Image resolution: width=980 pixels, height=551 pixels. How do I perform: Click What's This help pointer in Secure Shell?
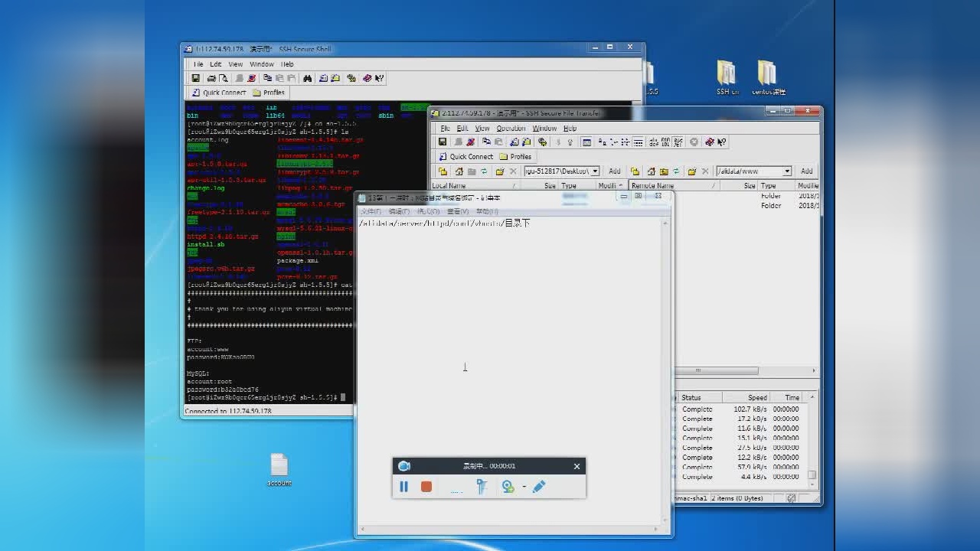[x=379, y=78]
